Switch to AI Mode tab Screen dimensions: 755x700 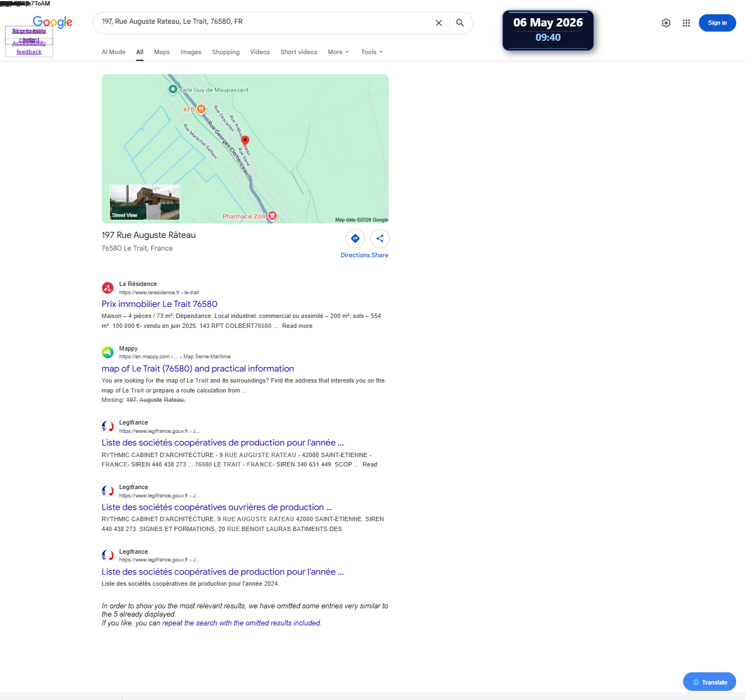(x=113, y=52)
